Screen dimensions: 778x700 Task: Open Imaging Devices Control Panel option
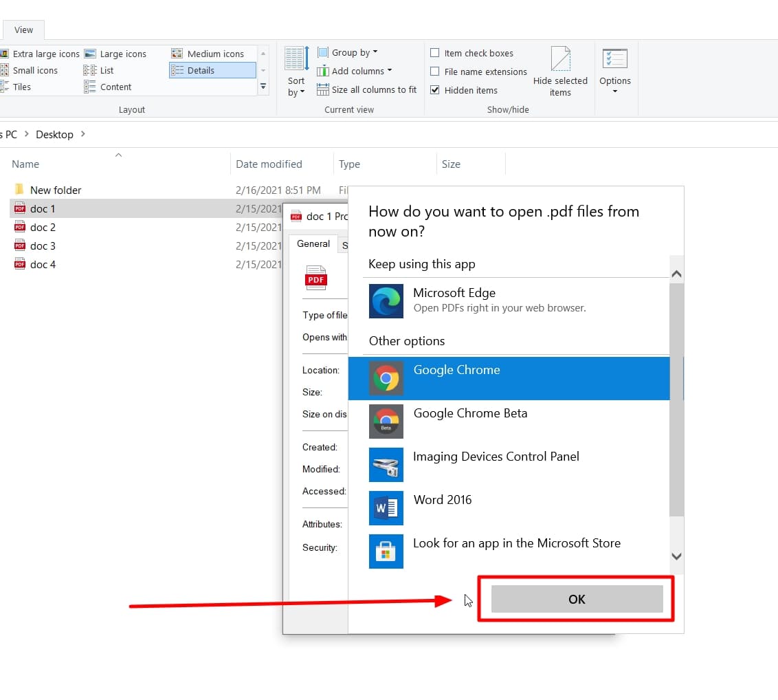pos(496,456)
